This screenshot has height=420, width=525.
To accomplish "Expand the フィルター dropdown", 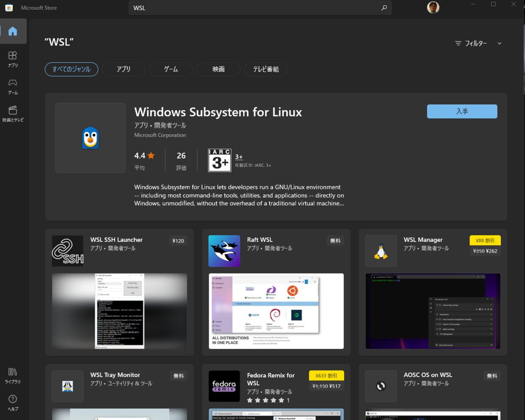I will click(479, 43).
